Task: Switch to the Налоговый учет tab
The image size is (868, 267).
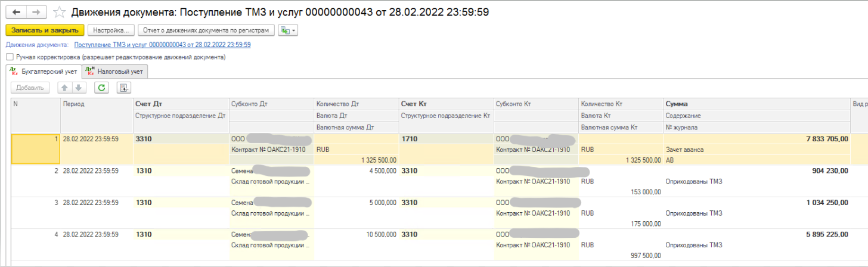Action: coord(116,72)
